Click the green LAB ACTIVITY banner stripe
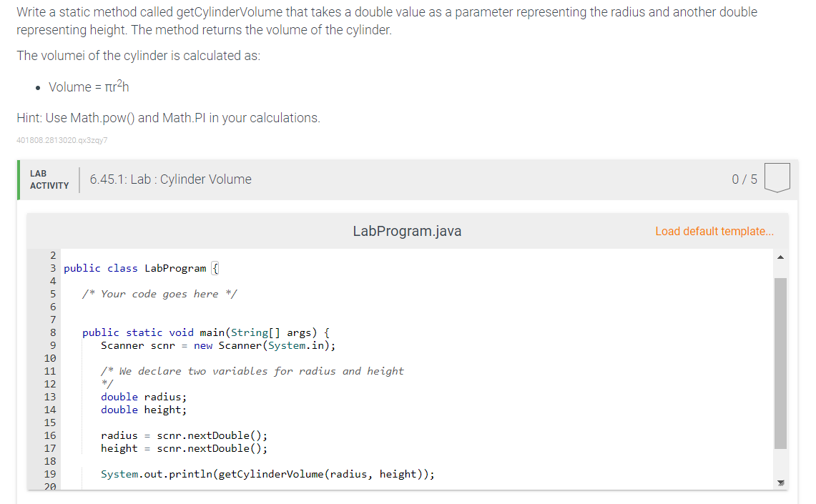Screen dimensions: 816x504 (x=19, y=179)
